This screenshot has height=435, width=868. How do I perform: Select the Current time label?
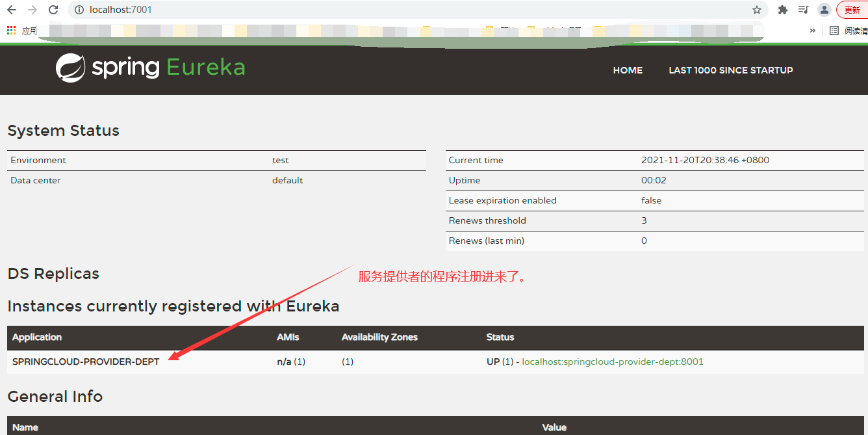(x=476, y=160)
